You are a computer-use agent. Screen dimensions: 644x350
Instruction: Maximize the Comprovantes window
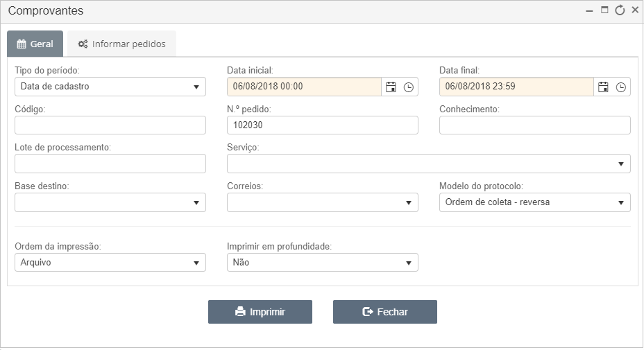point(604,10)
